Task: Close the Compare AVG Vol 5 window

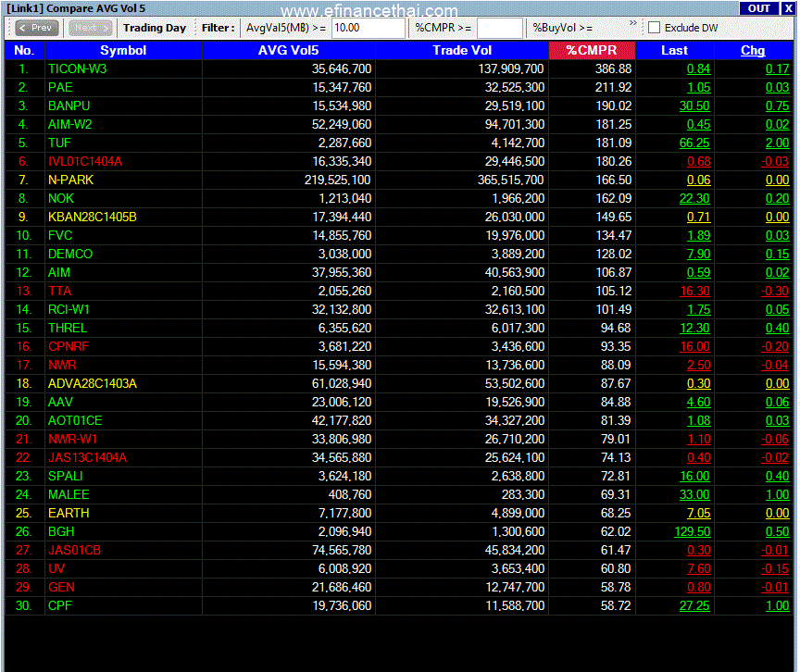Action: coord(788,8)
